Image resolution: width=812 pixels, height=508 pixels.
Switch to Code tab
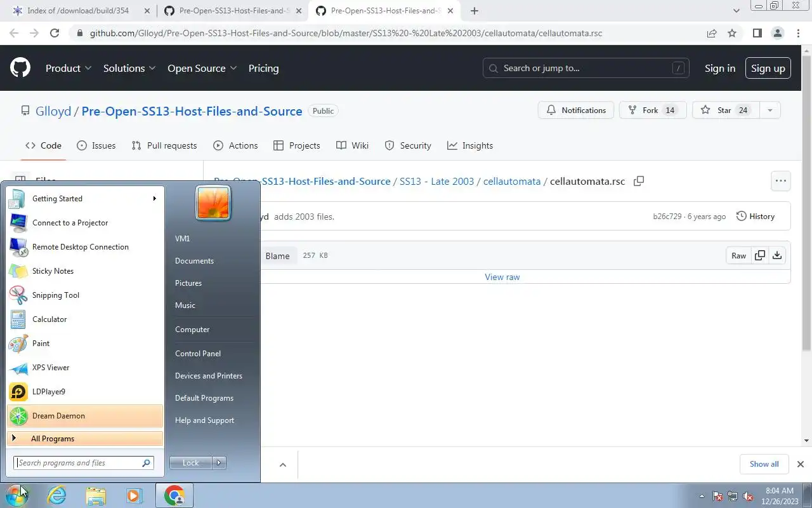pyautogui.click(x=43, y=145)
